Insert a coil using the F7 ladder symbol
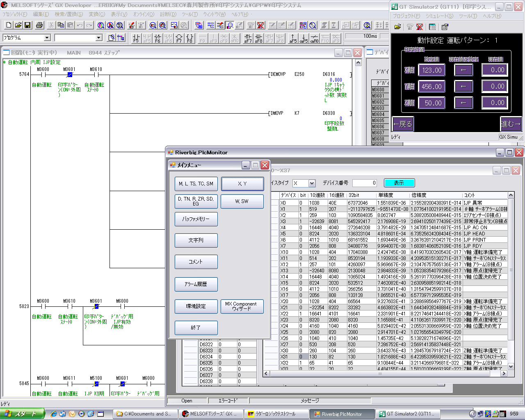 (179, 38)
